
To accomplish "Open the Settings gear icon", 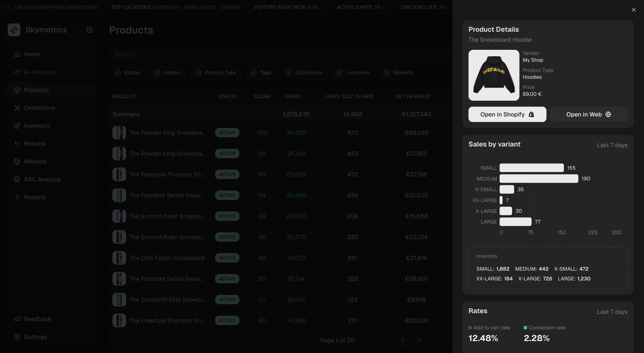I will tap(17, 337).
